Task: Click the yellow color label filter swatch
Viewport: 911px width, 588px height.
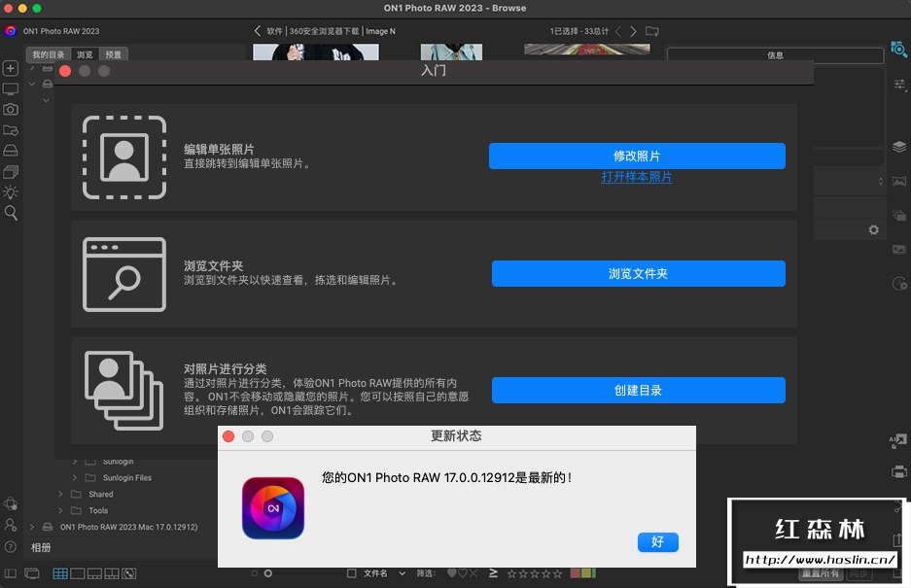Action: click(x=584, y=572)
